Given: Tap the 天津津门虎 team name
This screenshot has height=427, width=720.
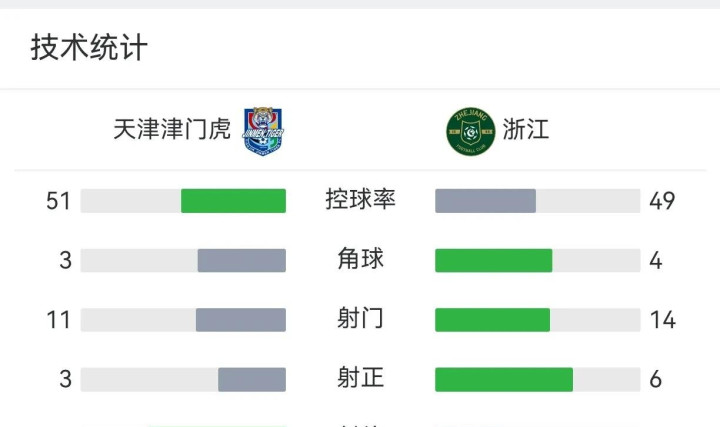Looking at the screenshot, I should (172, 129).
